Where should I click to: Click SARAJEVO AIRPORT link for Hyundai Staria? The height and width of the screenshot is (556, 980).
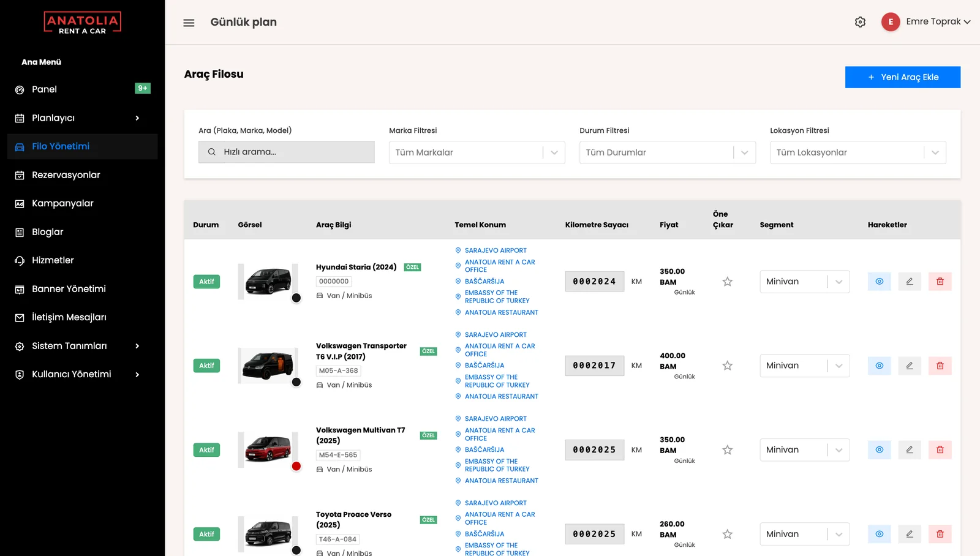[496, 250]
